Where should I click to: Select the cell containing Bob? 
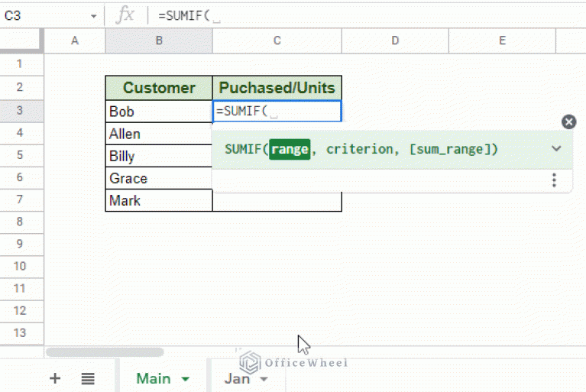[x=159, y=112]
